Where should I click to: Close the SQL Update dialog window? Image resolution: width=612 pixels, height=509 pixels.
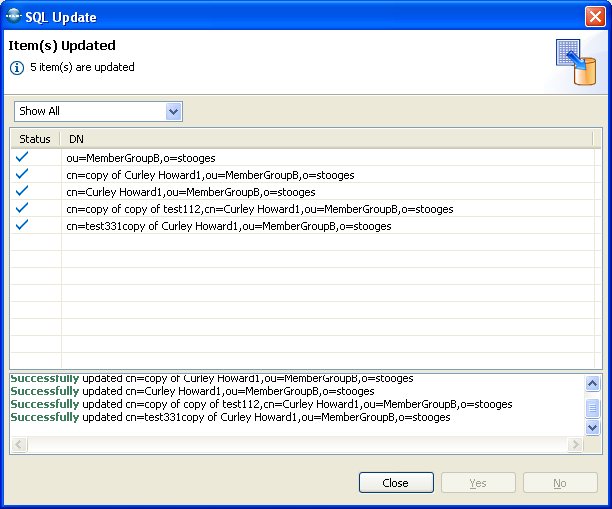[x=594, y=16]
